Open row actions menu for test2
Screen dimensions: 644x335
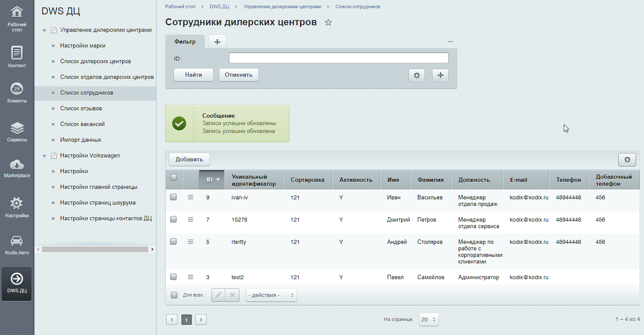191,277
